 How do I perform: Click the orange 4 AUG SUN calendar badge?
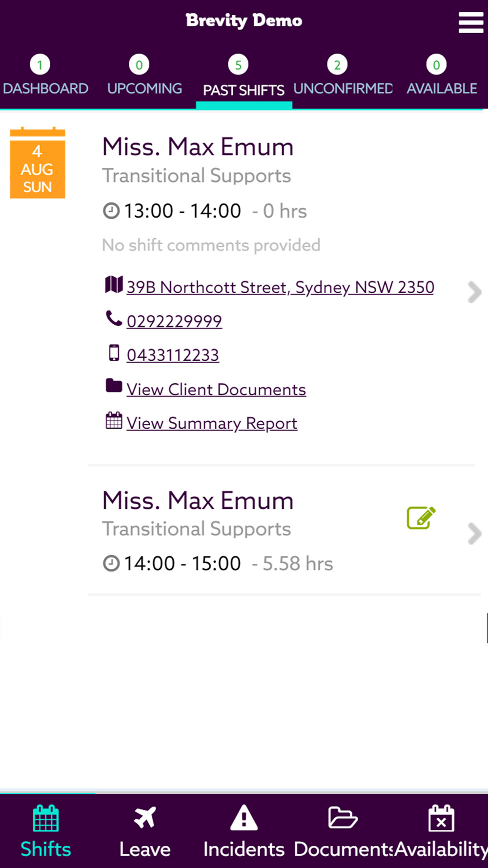coord(38,163)
